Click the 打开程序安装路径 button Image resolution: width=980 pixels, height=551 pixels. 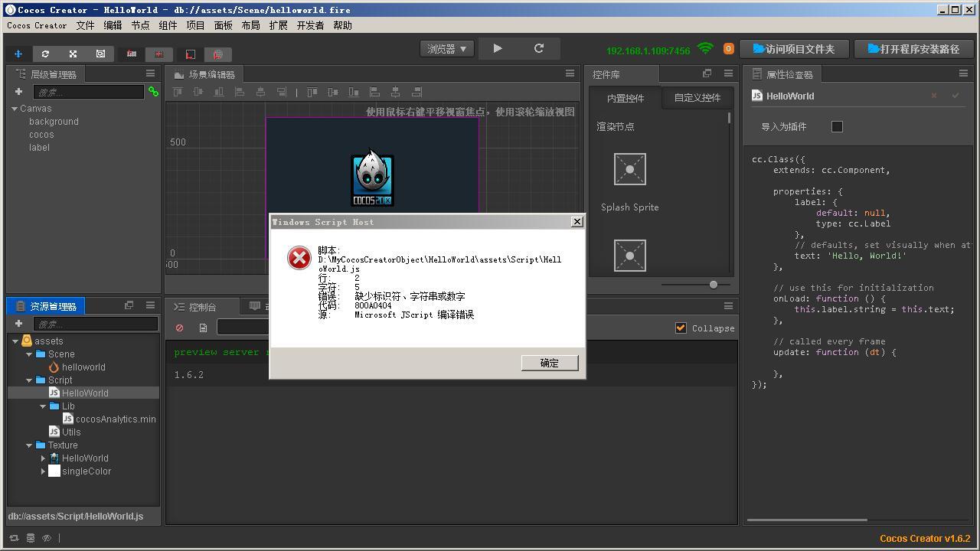(913, 49)
